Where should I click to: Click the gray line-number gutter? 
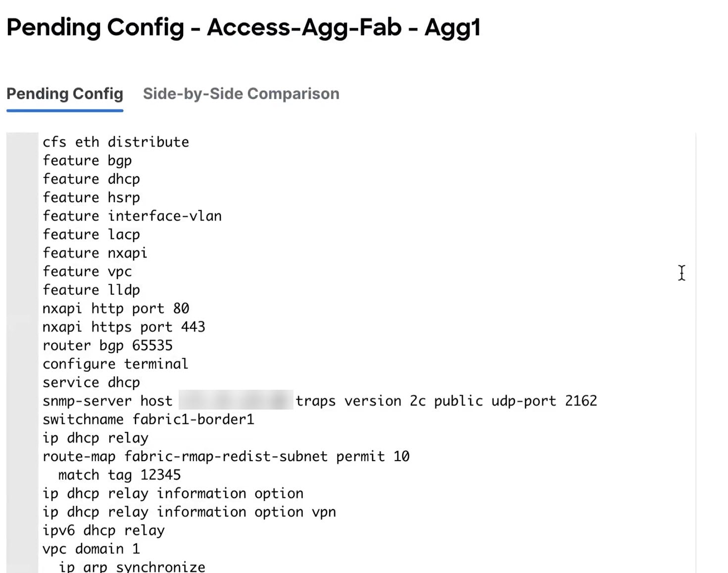tap(22, 353)
